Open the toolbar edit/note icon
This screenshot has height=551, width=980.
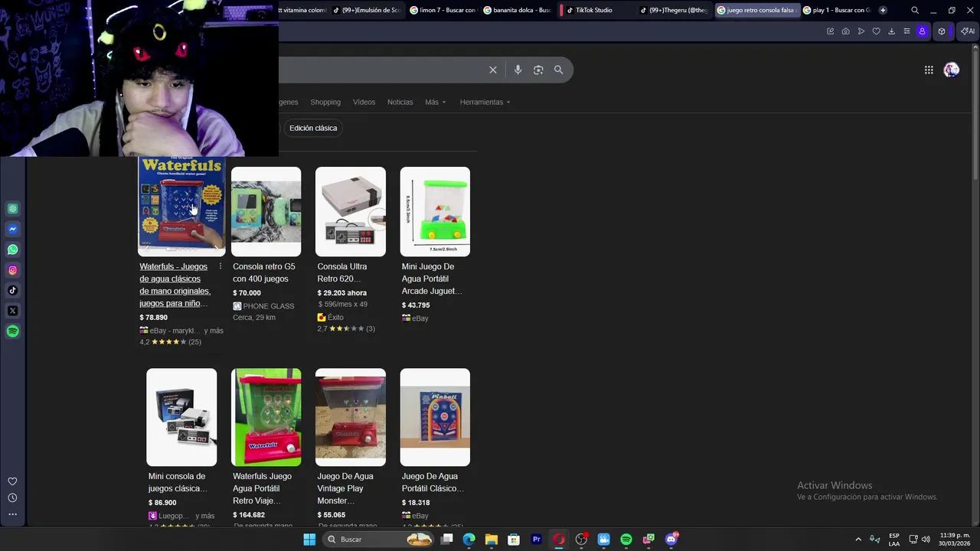830,31
